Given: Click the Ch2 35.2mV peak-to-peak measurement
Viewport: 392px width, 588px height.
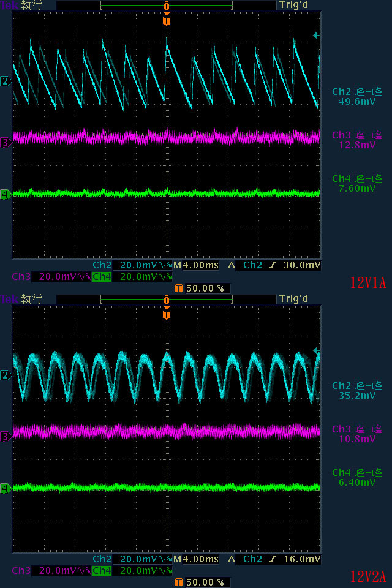Looking at the screenshot, I should (357, 390).
